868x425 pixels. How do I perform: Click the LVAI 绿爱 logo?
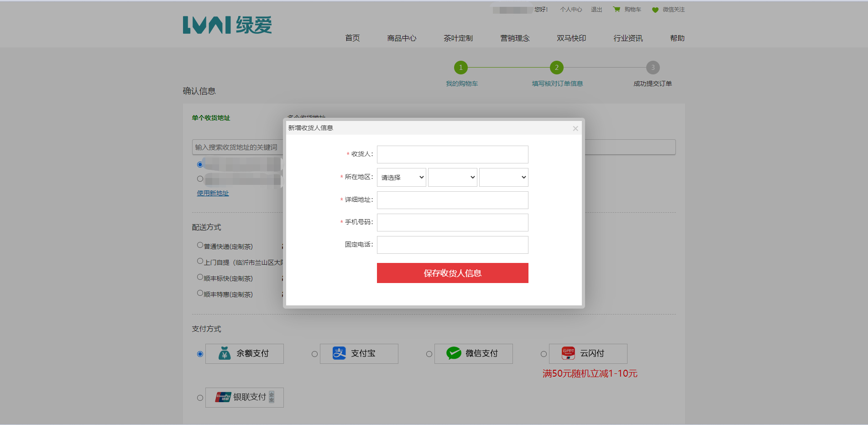(x=227, y=25)
